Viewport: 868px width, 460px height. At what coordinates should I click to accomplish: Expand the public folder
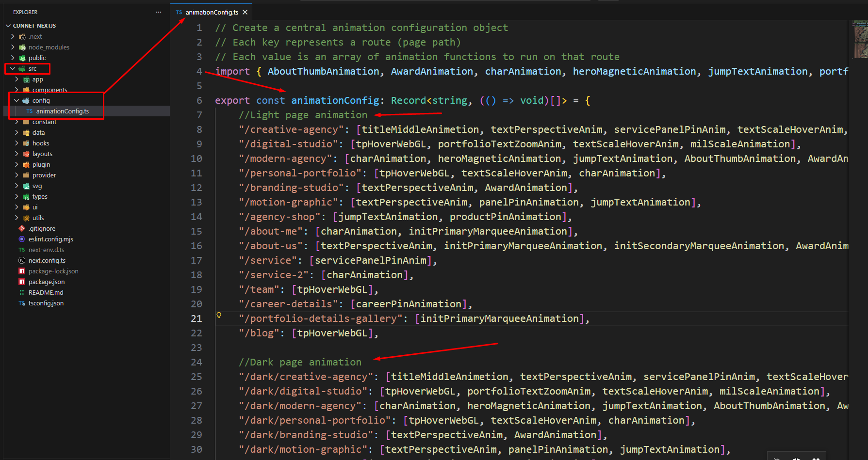pos(37,58)
